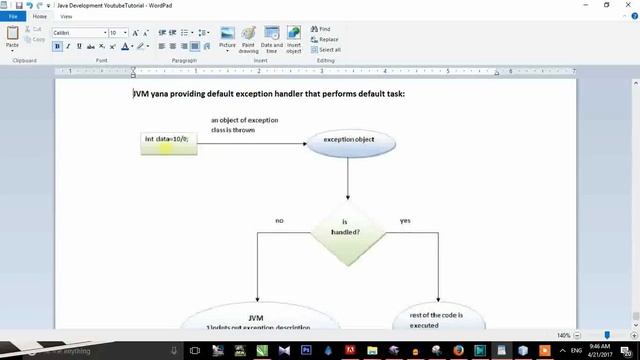Screen dimensions: 640x360
Task: Copy the selected text
Action: tap(35, 40)
